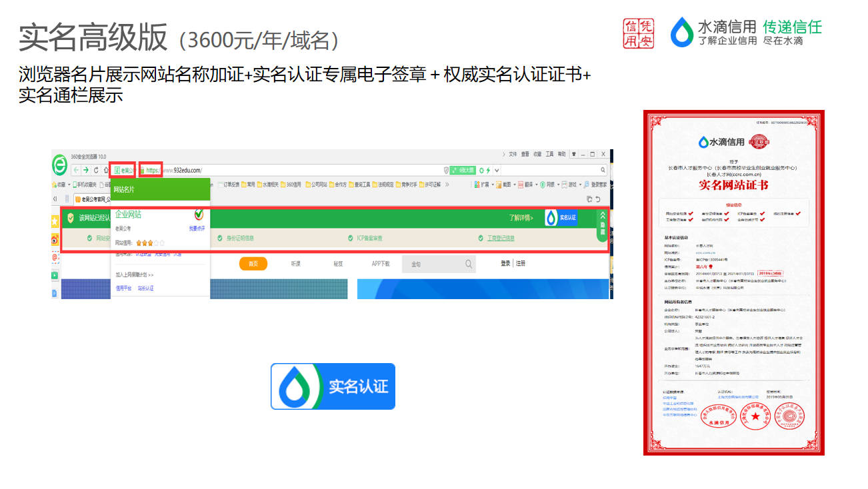The height and width of the screenshot is (489, 868).
Task: Click 加入上网保障计划 link
Action: coord(135,274)
